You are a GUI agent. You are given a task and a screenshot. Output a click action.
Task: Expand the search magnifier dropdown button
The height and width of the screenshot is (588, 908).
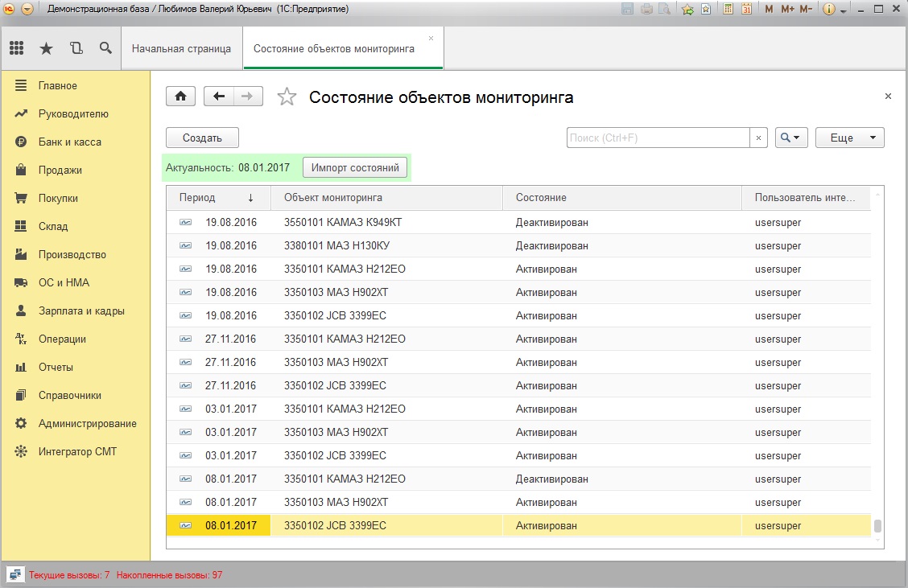click(791, 138)
